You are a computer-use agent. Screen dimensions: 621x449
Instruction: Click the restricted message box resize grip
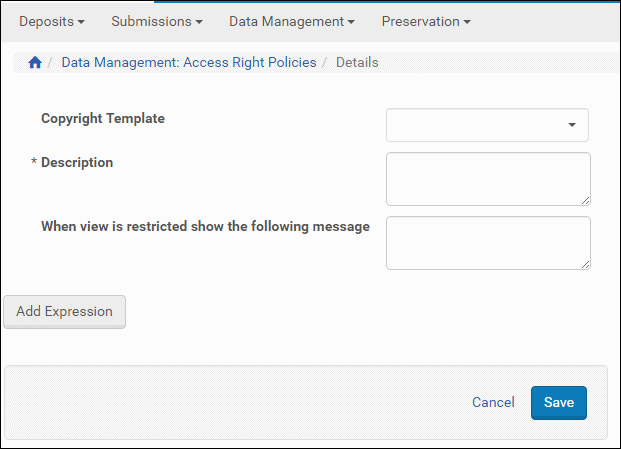(585, 263)
